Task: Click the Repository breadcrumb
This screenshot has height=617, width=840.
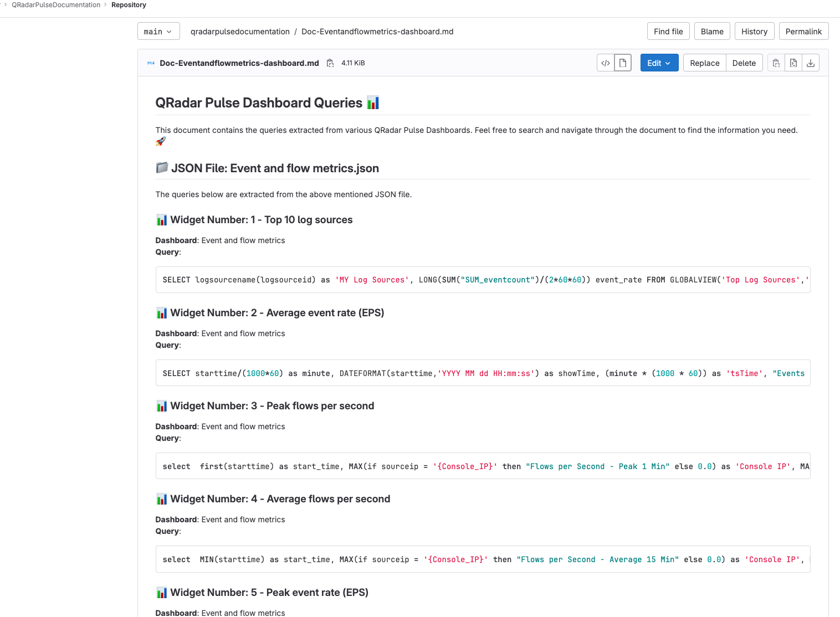Action: click(x=129, y=5)
